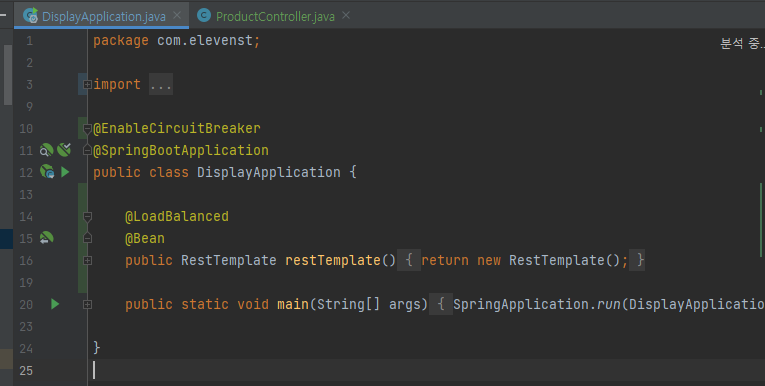Click the ProductController.java class icon in the tab
765x386 pixels.
point(203,16)
